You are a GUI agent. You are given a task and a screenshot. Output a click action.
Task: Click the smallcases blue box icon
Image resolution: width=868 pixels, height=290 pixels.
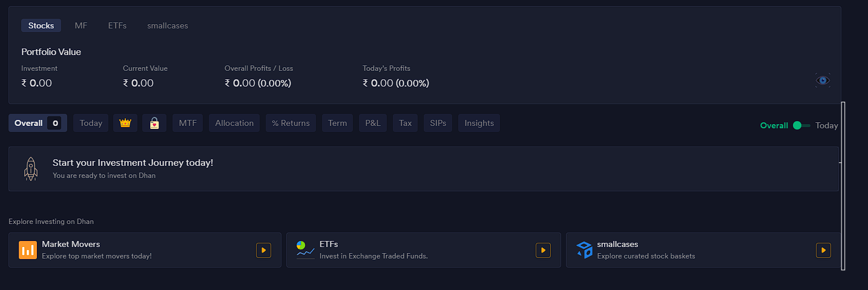click(584, 250)
